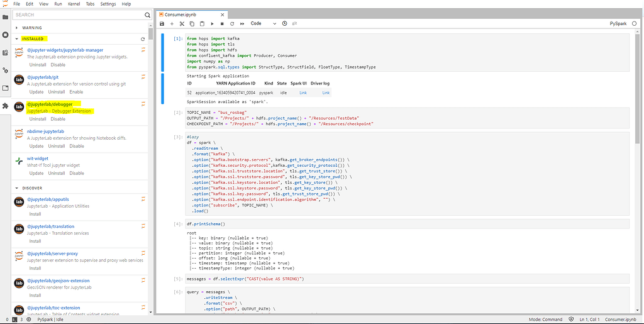644x324 pixels.
Task: Refresh the installed extensions list
Action: pos(143,39)
